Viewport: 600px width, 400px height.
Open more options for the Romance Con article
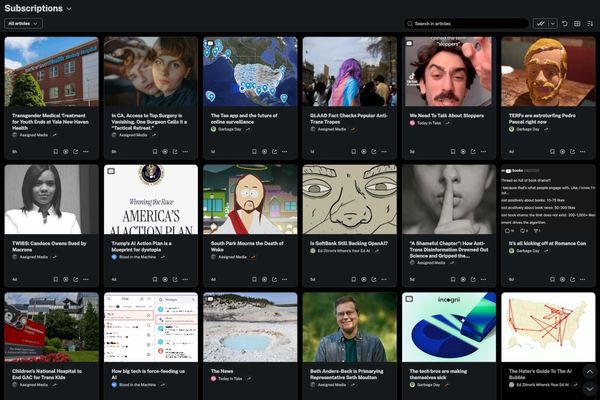[583, 279]
